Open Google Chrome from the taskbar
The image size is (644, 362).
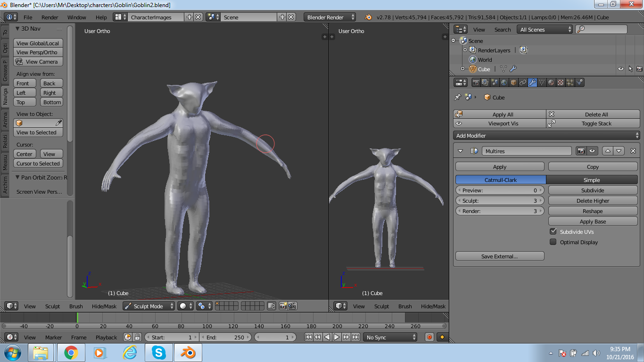tap(71, 353)
